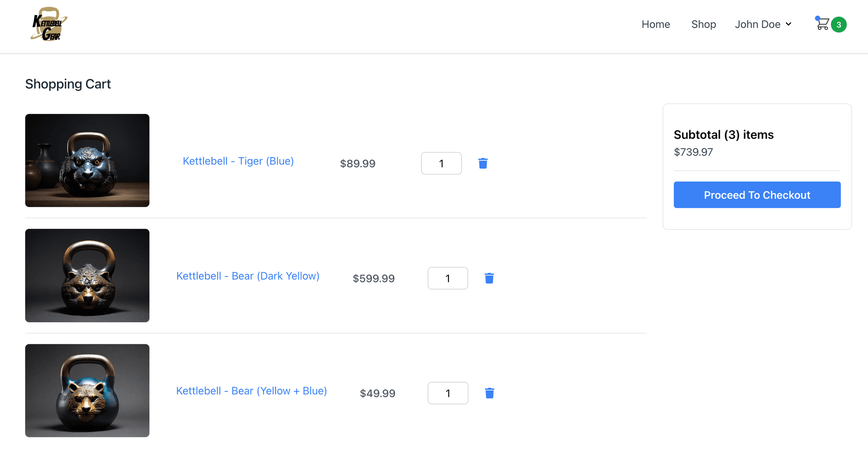868x469 pixels.
Task: Click the Tiger kettlebell product image
Action: point(87,160)
